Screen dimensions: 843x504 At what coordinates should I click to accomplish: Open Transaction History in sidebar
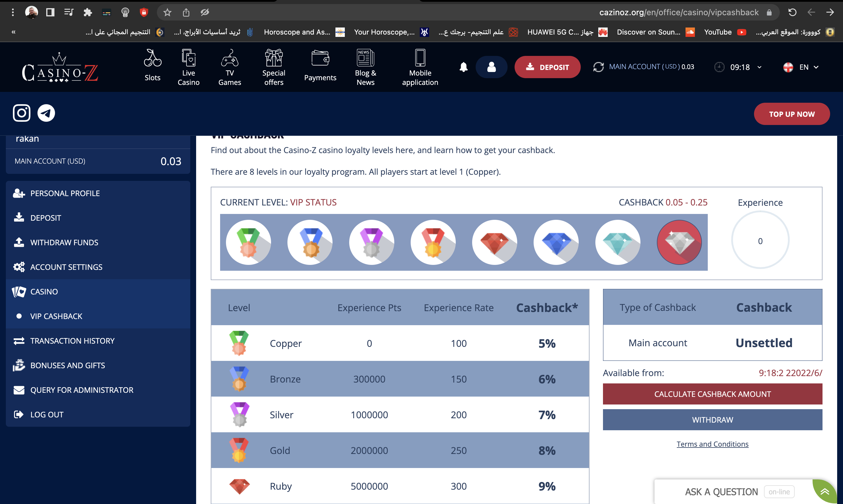pos(72,341)
